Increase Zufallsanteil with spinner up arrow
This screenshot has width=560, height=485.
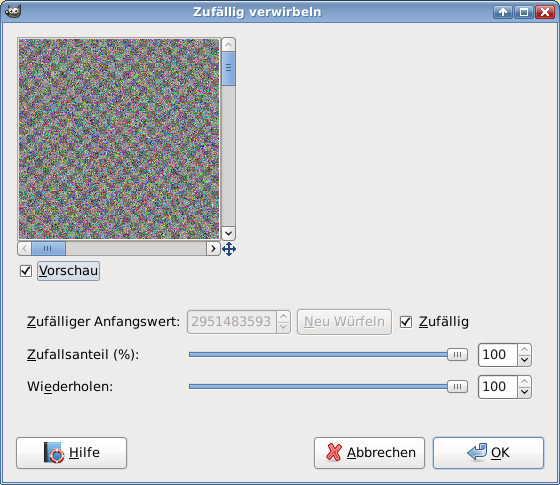tap(524, 349)
